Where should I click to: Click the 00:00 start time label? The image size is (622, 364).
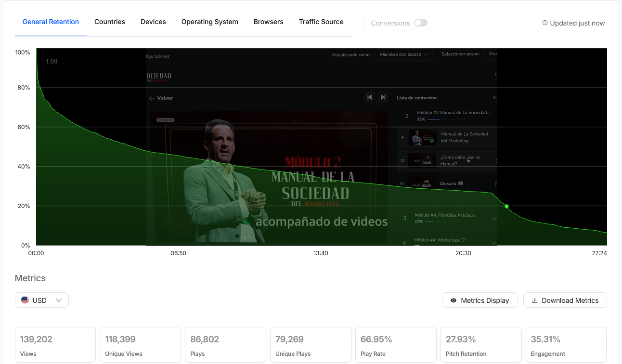point(36,253)
